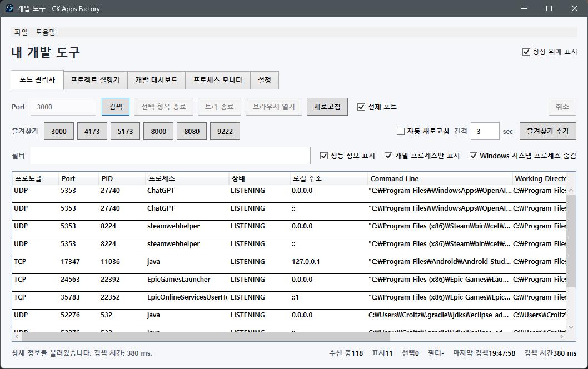
Task: Click the Working Directory column header
Action: coord(540,178)
